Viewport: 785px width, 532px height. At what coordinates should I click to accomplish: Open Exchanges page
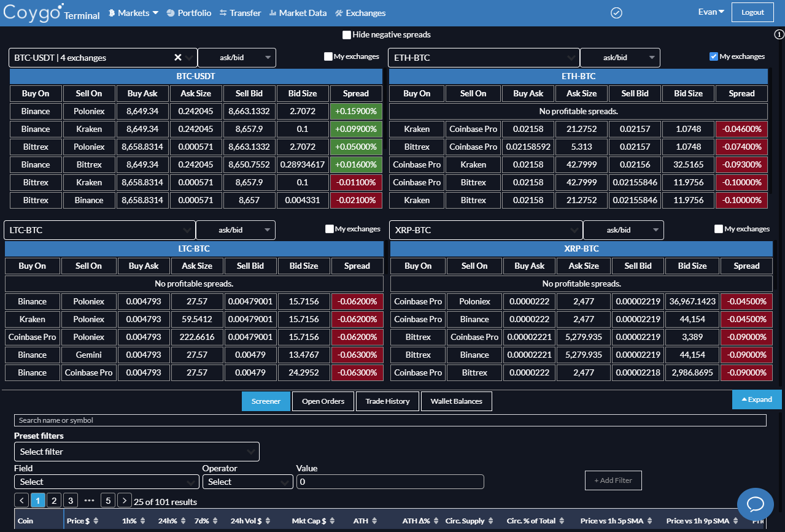click(x=360, y=13)
